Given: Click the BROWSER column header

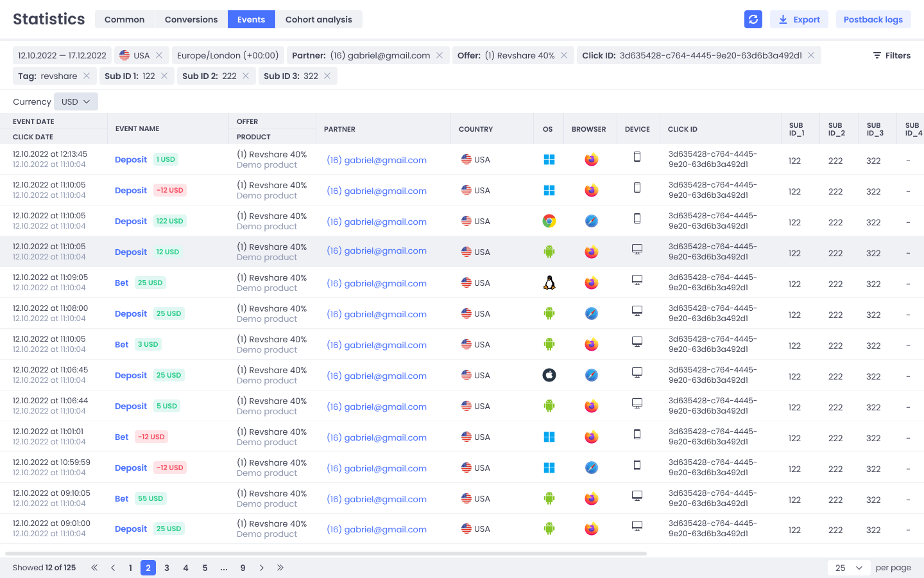Looking at the screenshot, I should (589, 129).
